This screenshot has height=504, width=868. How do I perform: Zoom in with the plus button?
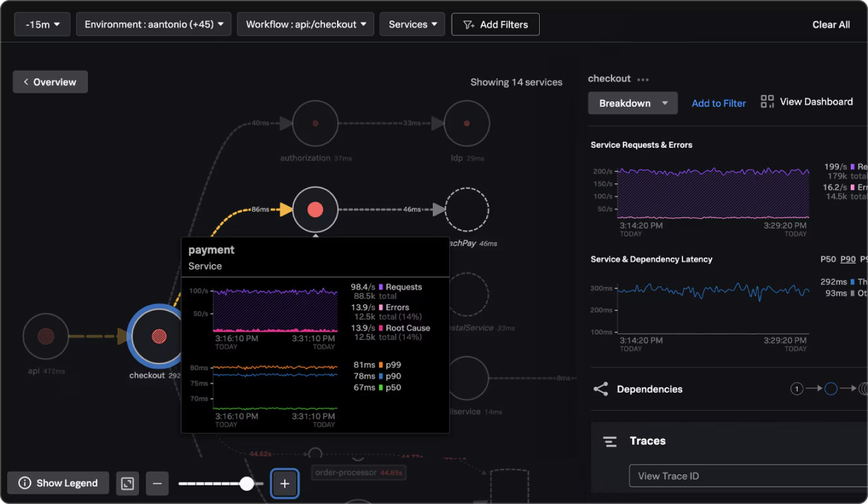(285, 483)
